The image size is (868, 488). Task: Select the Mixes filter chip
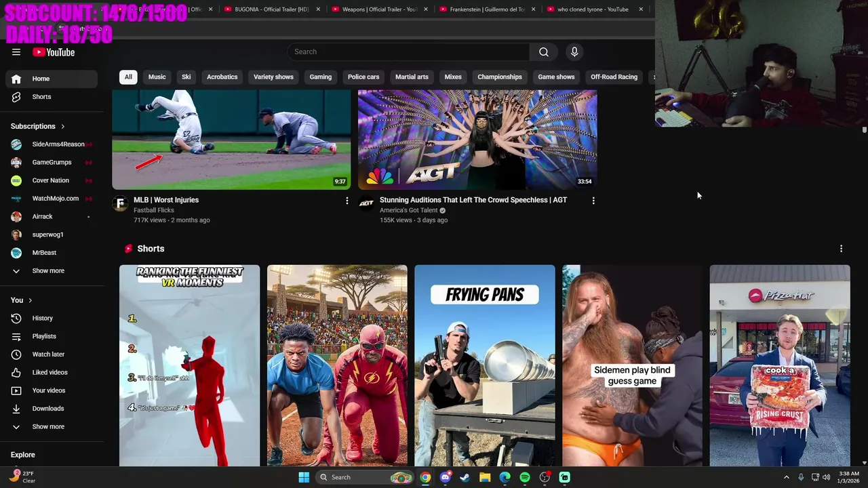point(453,77)
